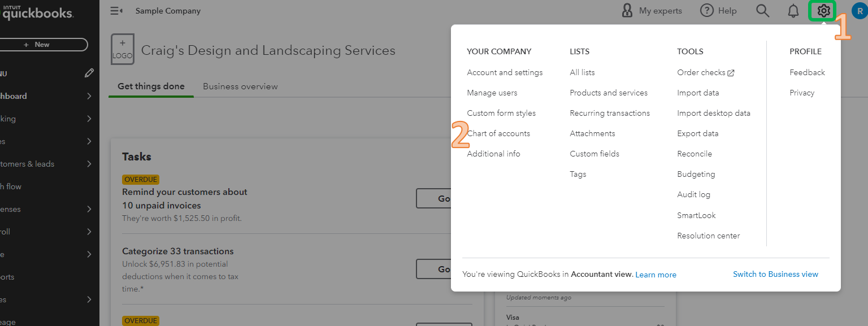Expand the Payroll sidebar chevron
The image size is (868, 326).
tap(89, 232)
